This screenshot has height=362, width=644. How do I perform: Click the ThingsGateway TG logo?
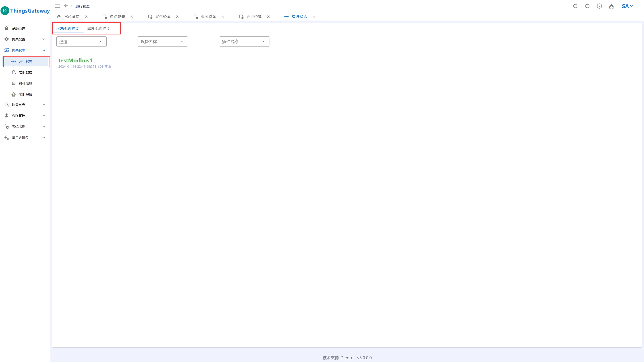coord(5,11)
